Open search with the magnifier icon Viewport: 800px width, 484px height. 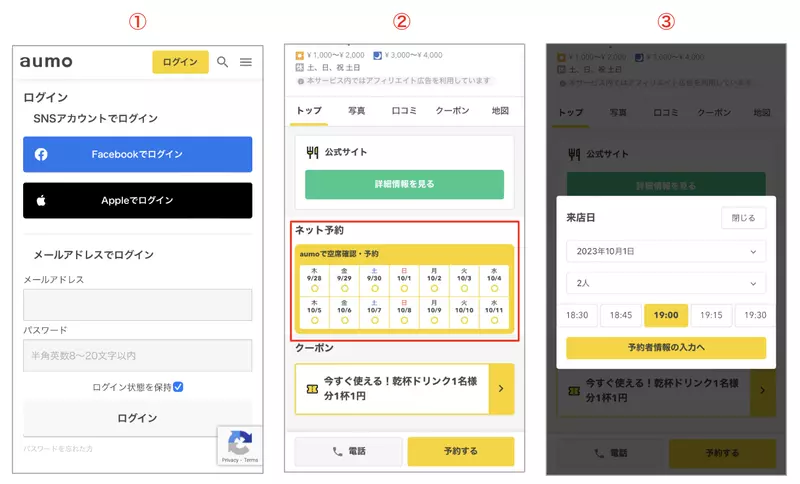(x=222, y=62)
